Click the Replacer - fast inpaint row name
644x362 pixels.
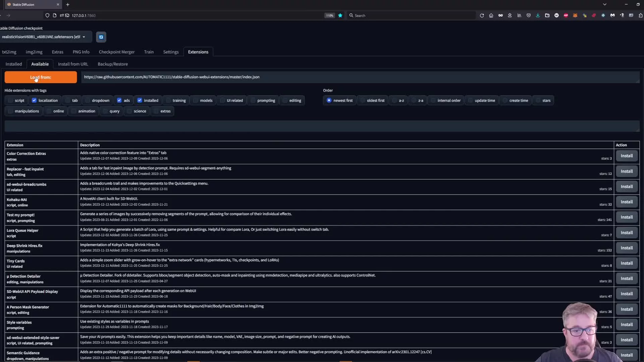tap(25, 169)
